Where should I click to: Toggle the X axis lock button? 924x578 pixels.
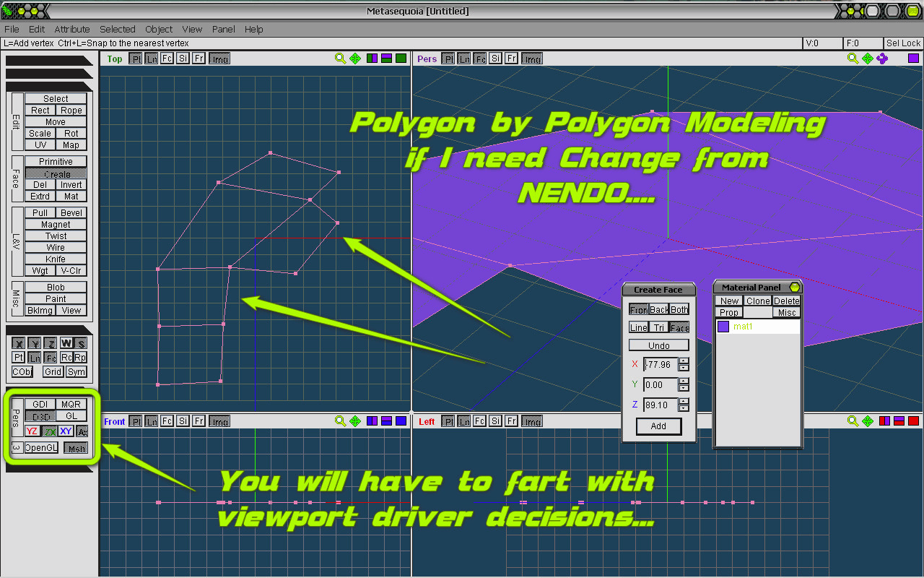19,343
